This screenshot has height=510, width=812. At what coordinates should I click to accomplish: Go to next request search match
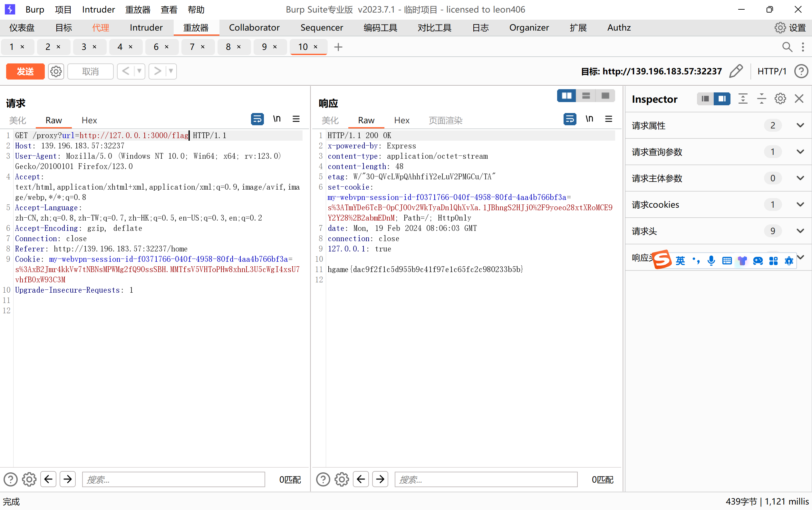[x=68, y=479]
